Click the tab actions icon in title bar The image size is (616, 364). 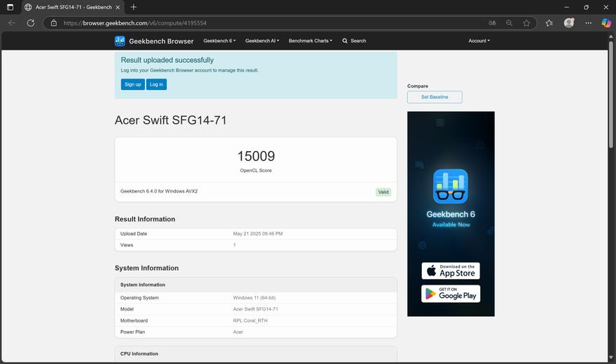point(10,7)
